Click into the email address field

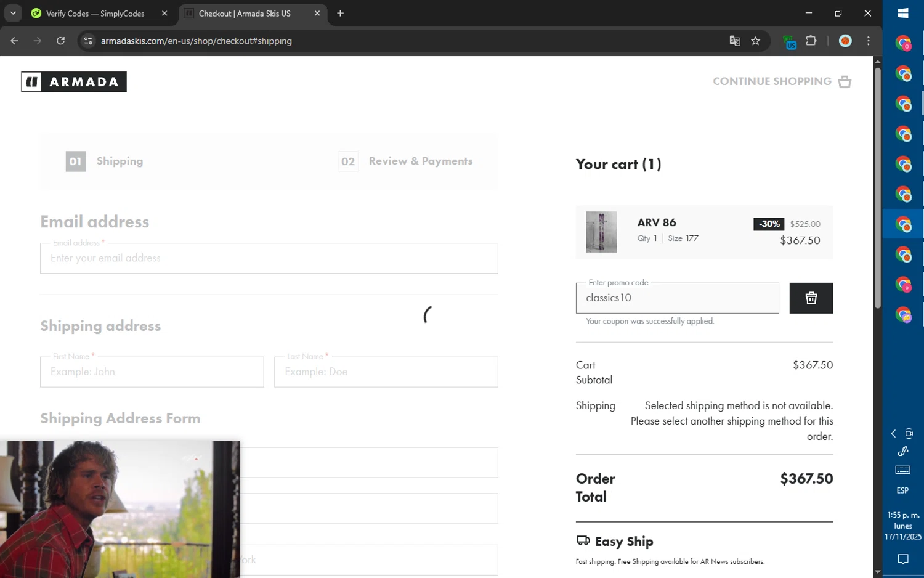click(269, 258)
